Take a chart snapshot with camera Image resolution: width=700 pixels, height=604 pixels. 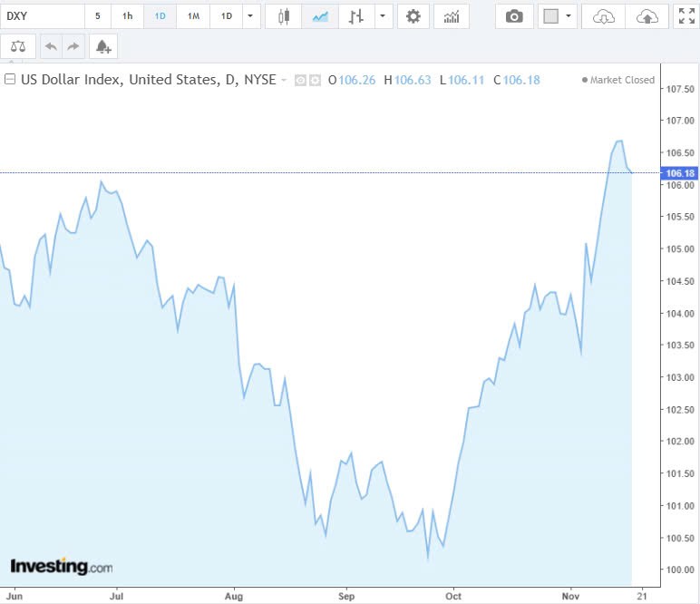(x=514, y=16)
